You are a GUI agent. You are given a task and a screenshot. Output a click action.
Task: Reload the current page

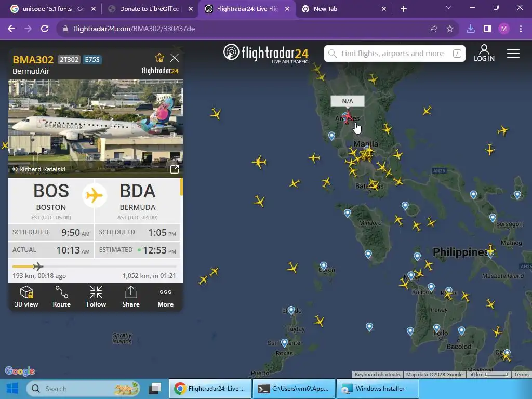tap(45, 29)
